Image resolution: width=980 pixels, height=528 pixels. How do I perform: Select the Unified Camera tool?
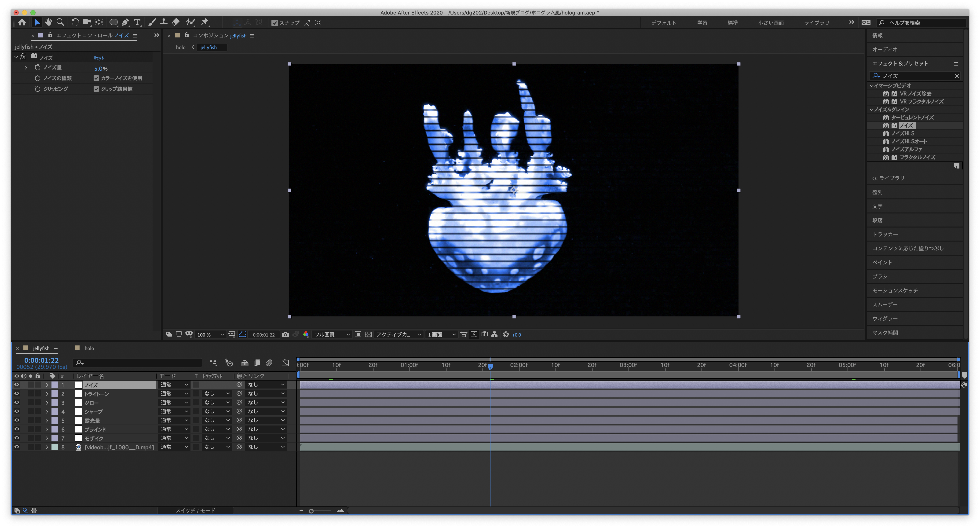(x=87, y=22)
